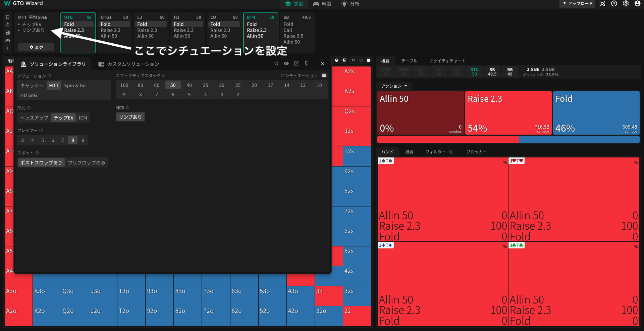Click the K3o cell in range grid

pos(47,296)
